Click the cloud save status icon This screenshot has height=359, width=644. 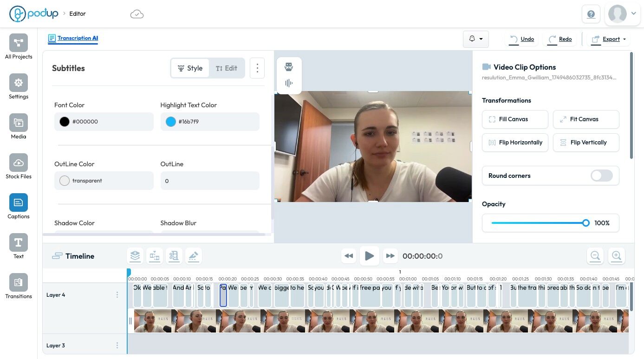tap(137, 14)
